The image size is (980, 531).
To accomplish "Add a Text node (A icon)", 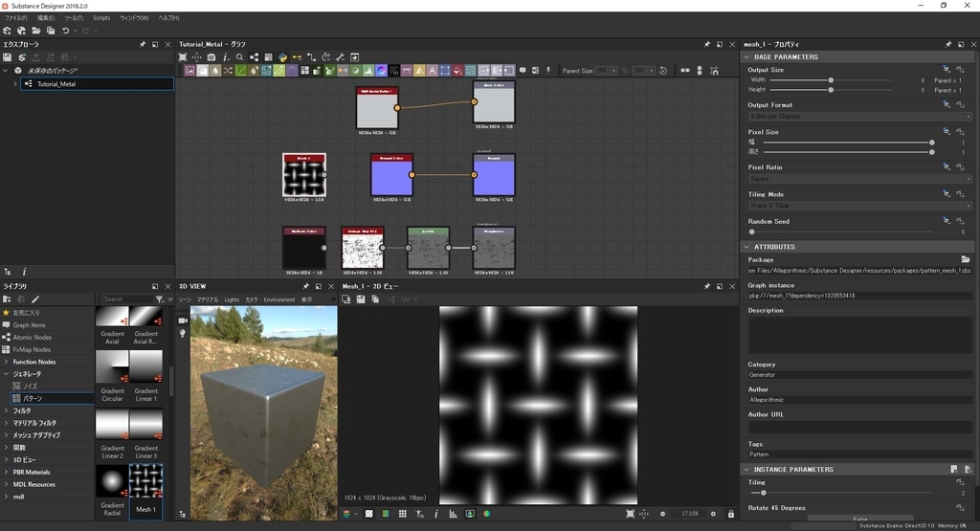I will point(432,71).
